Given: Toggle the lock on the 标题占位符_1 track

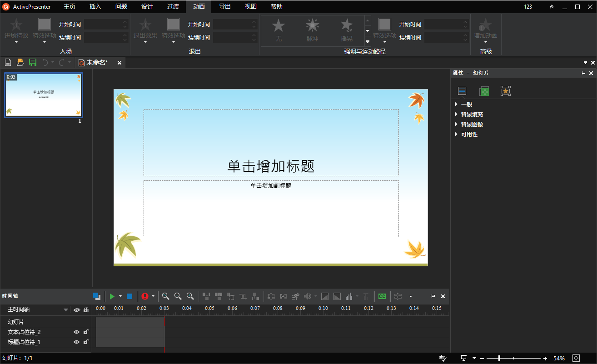Looking at the screenshot, I should pyautogui.click(x=85, y=342).
